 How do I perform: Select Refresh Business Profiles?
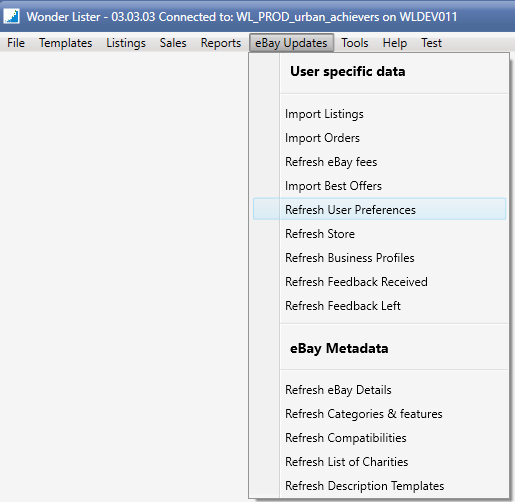(x=379, y=258)
